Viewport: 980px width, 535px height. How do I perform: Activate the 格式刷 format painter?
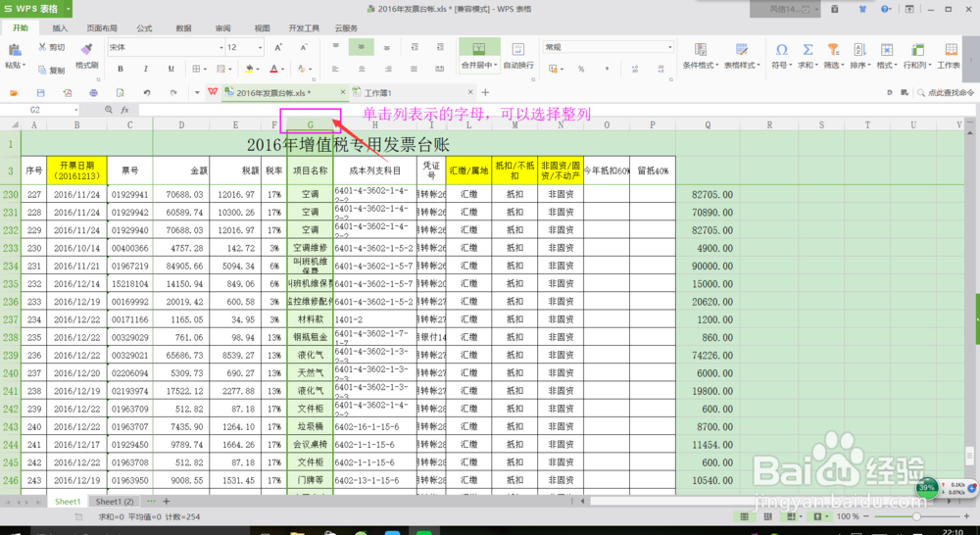tap(87, 56)
